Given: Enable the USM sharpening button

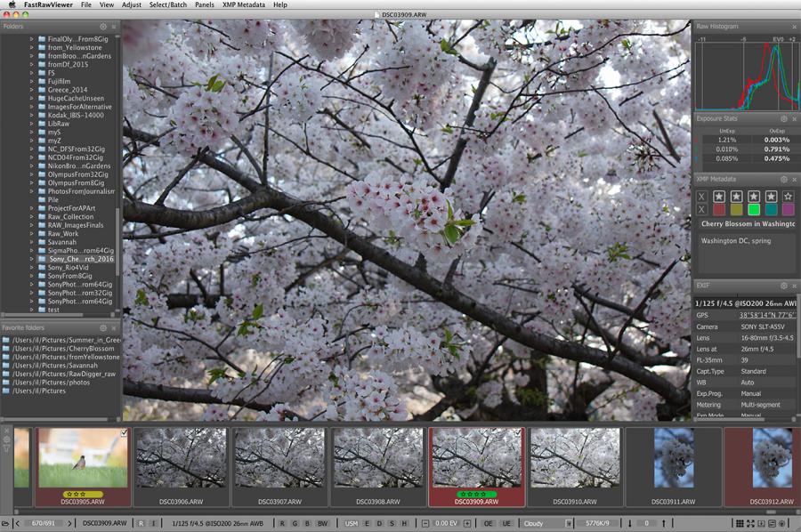Looking at the screenshot, I should pyautogui.click(x=352, y=523).
